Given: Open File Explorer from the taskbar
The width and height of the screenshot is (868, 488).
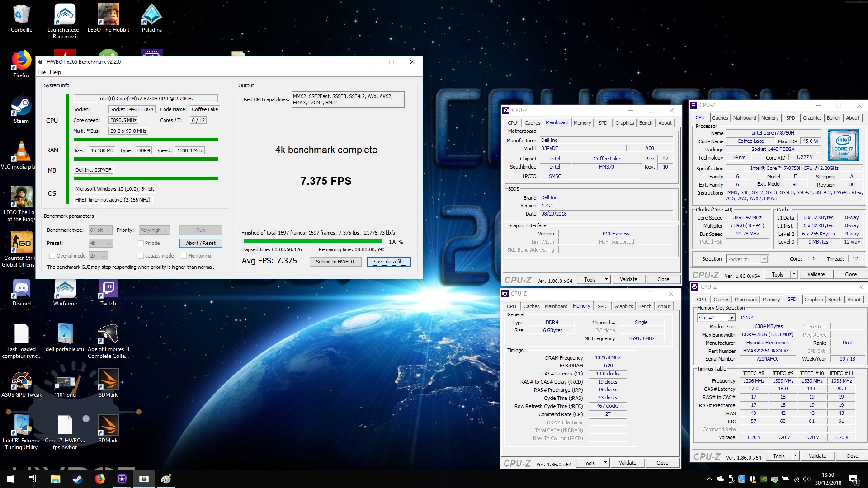Looking at the screenshot, I should tap(55, 479).
